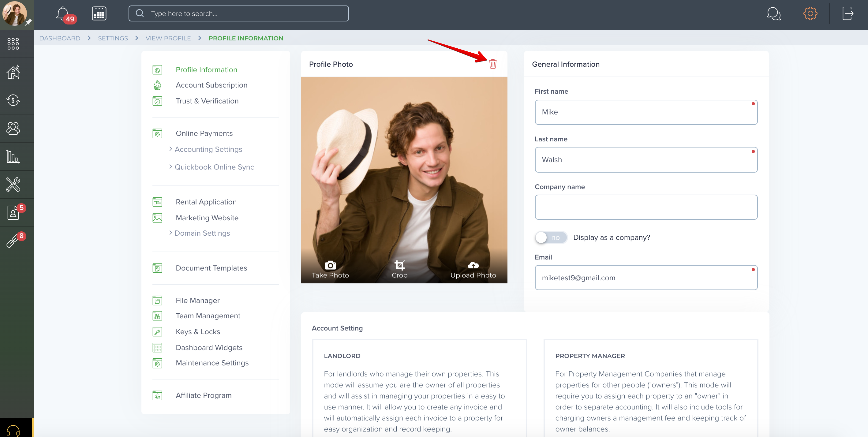
Task: Focus the Email input field
Action: point(646,278)
